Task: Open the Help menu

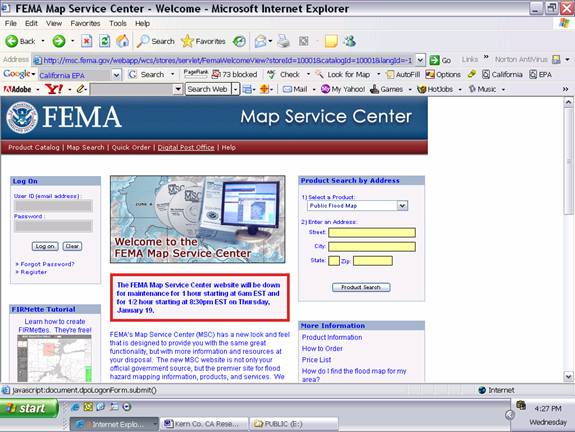Action: (142, 23)
